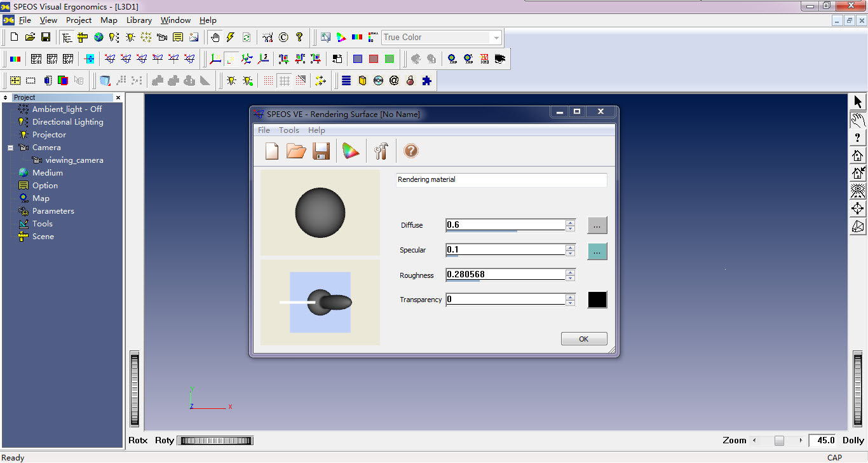This screenshot has height=463, width=868.
Task: Click the red square toolbar icon
Action: pyautogui.click(x=374, y=59)
